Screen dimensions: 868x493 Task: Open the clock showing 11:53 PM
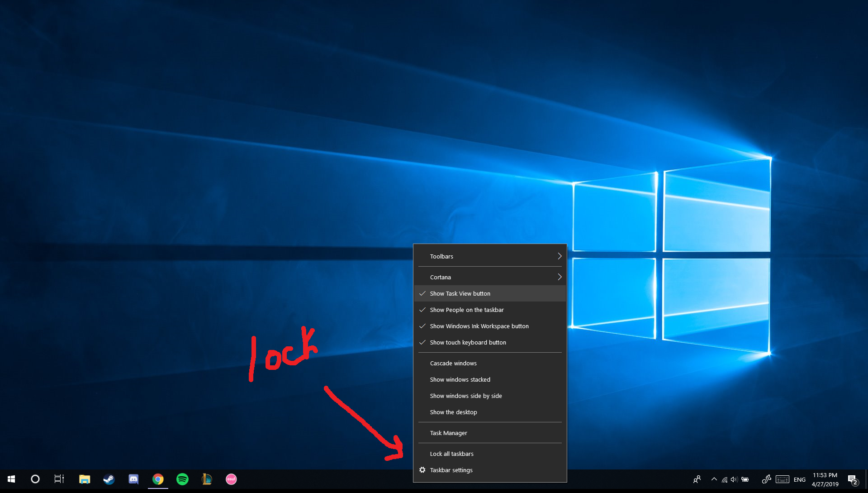[x=825, y=479]
